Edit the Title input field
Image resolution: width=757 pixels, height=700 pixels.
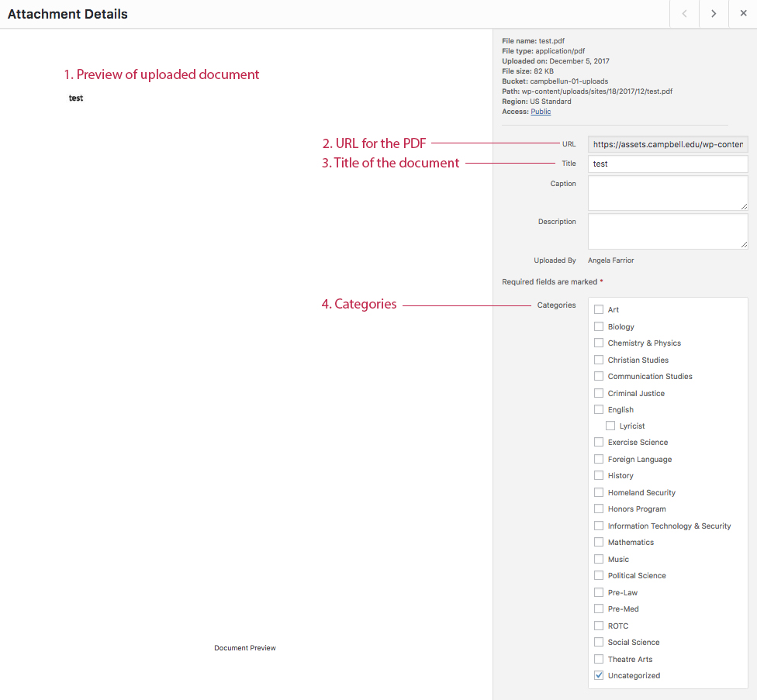click(x=668, y=164)
